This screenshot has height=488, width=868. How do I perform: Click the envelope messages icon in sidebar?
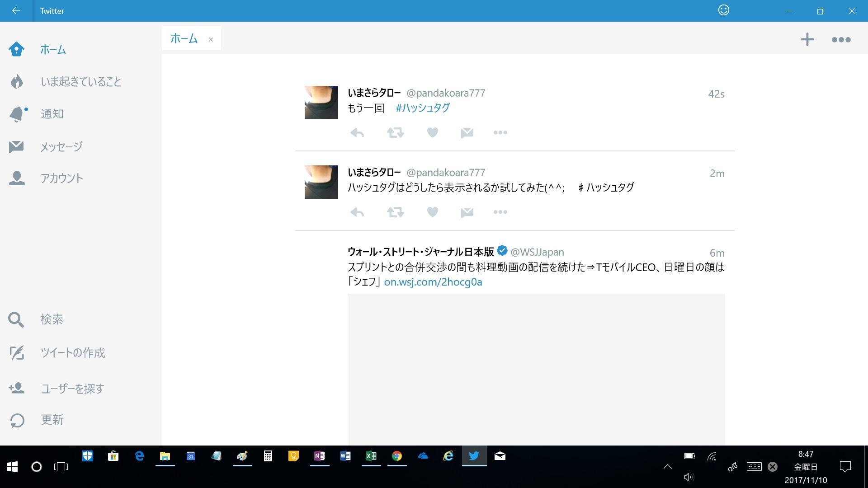pos(16,146)
